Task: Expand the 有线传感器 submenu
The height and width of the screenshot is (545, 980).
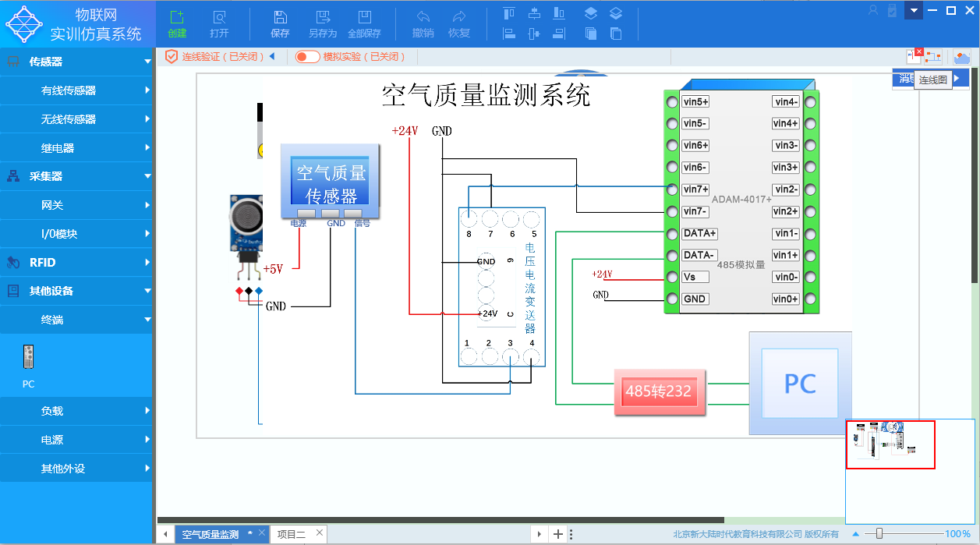Action: point(147,90)
